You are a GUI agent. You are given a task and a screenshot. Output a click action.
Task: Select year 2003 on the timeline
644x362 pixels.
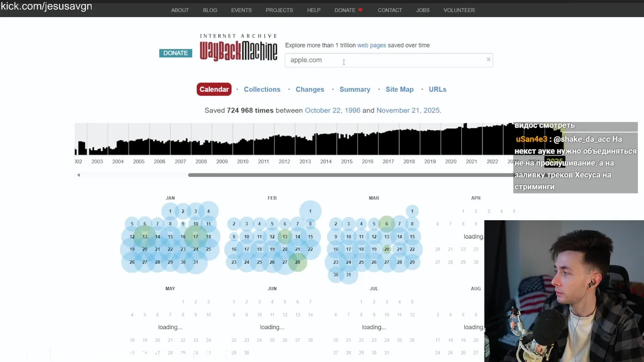[x=97, y=161]
